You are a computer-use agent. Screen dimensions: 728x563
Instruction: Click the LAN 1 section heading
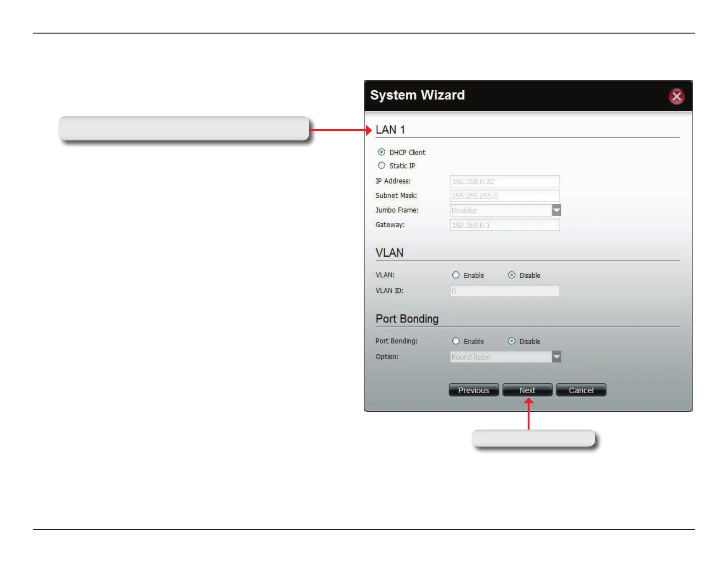(x=390, y=130)
